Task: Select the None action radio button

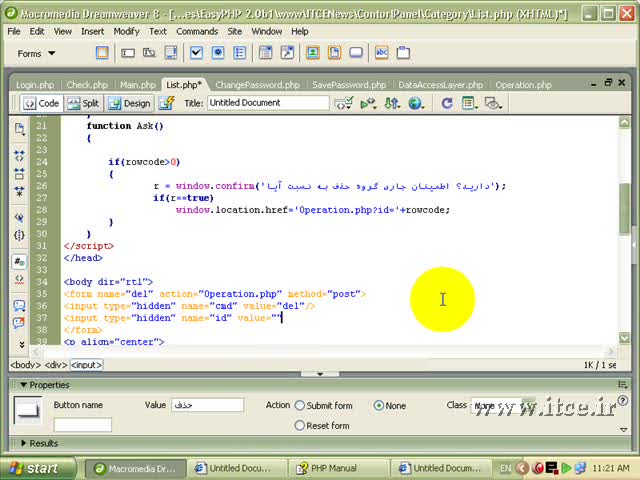Action: pos(379,405)
